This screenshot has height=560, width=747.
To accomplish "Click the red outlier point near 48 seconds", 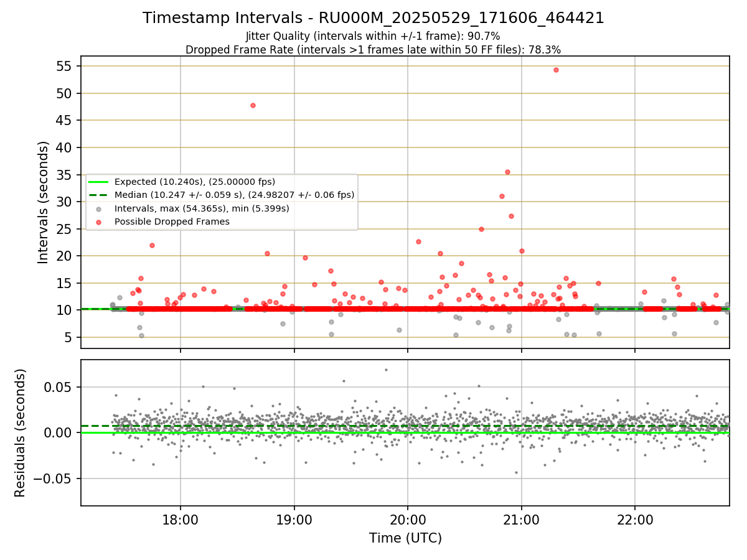I will 253,105.
